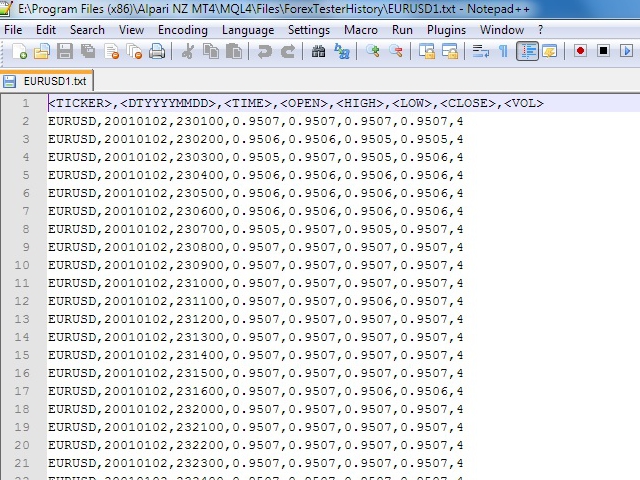The width and height of the screenshot is (640, 480).
Task: Open the File menu
Action: 13,30
